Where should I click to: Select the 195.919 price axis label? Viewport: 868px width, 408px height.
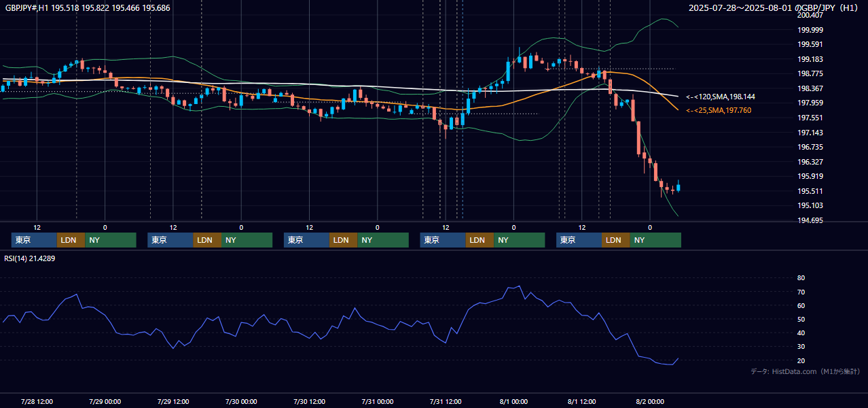810,177
